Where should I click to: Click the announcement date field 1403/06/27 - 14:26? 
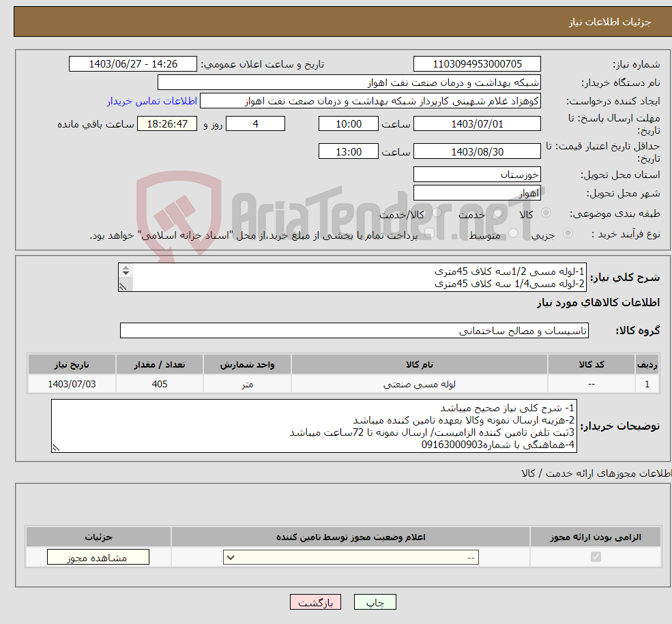click(x=133, y=64)
